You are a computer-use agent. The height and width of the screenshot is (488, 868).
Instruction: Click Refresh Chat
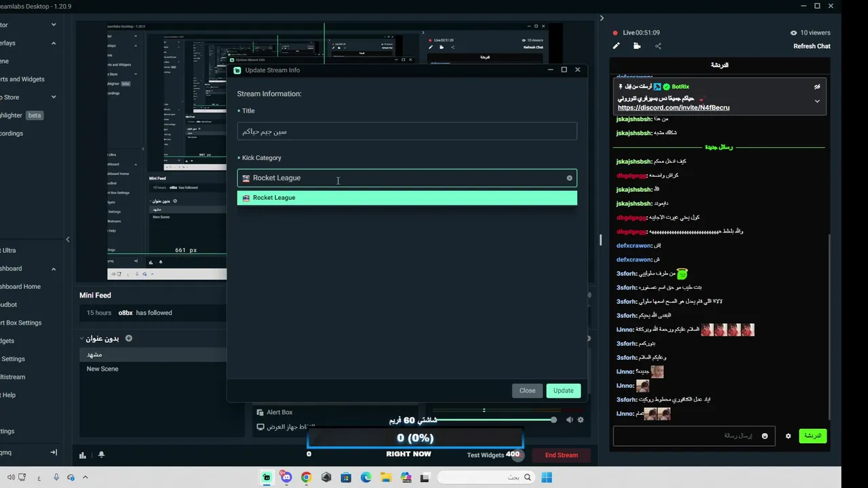812,46
